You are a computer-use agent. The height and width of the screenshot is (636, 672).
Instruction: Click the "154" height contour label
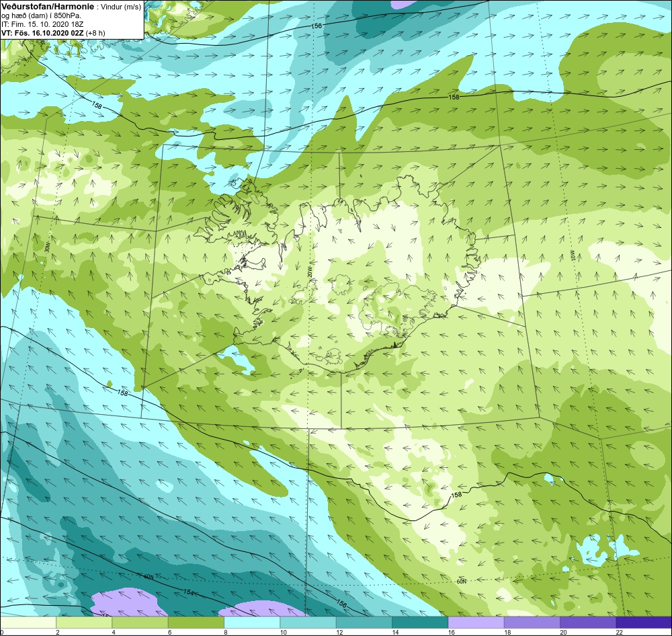(x=189, y=592)
